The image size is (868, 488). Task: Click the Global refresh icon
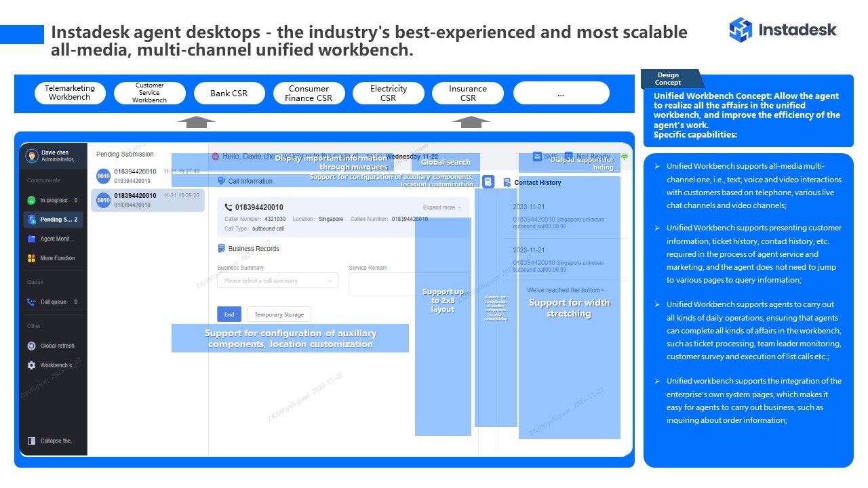31,346
